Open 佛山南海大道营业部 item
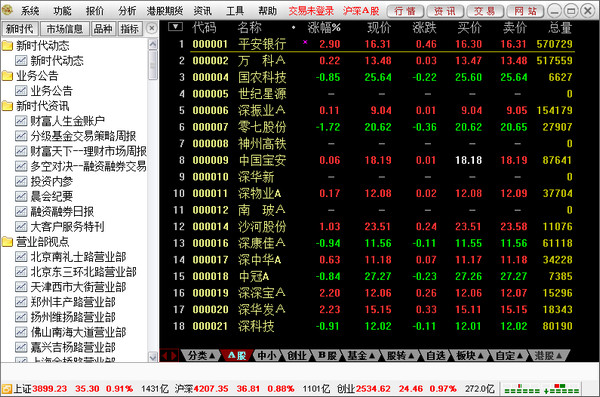The image size is (600, 397). (71, 332)
